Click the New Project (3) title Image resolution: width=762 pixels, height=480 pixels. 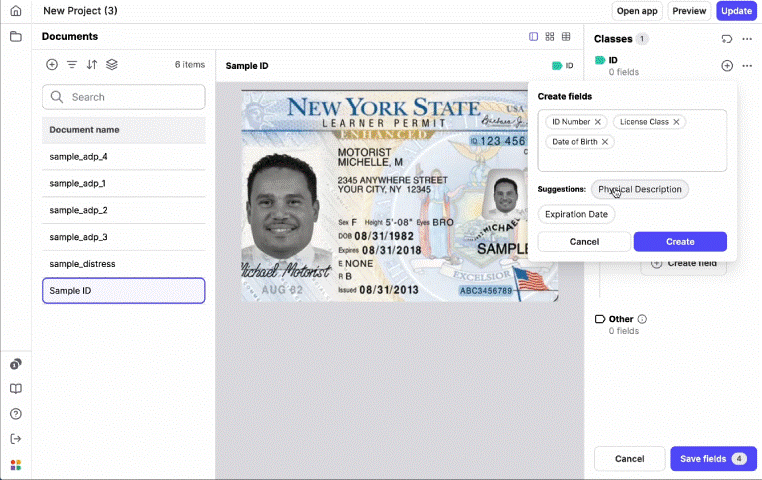click(80, 11)
